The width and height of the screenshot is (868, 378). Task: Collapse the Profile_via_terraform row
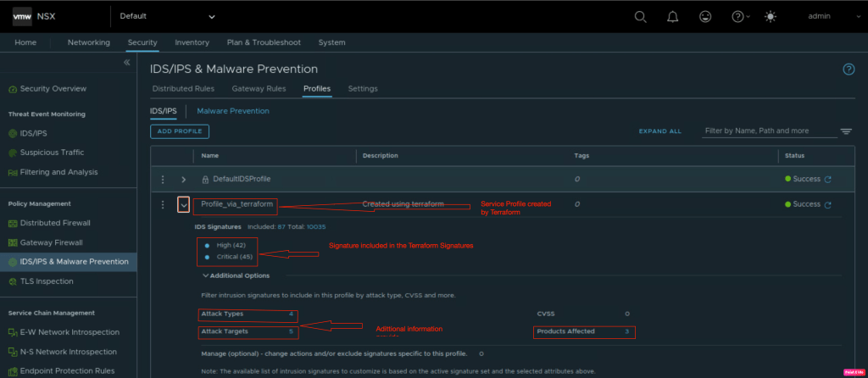pyautogui.click(x=184, y=205)
